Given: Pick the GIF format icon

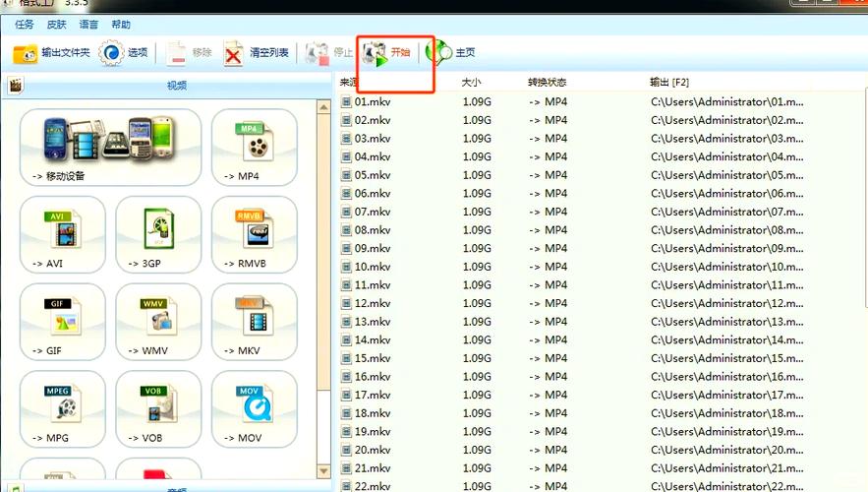Looking at the screenshot, I should pos(63,322).
